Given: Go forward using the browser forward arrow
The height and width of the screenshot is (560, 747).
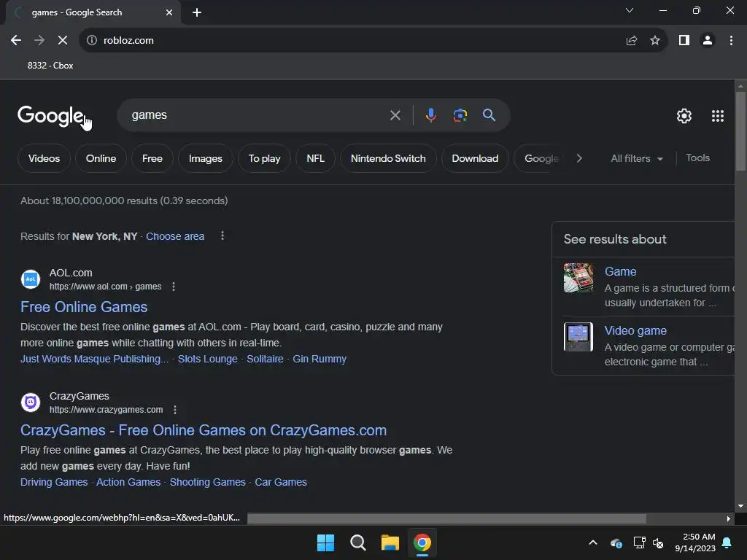Looking at the screenshot, I should pos(39,41).
